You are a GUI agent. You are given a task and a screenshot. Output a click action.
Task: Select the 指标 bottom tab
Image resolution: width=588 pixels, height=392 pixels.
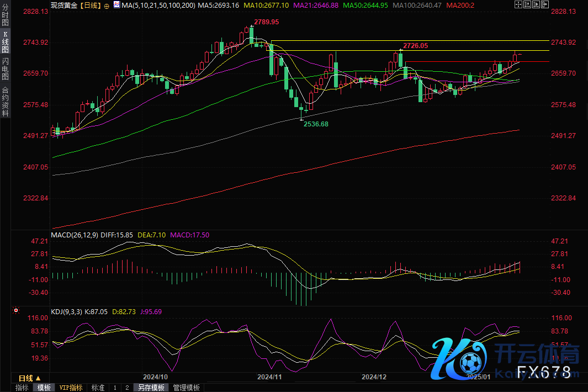pos(22,388)
